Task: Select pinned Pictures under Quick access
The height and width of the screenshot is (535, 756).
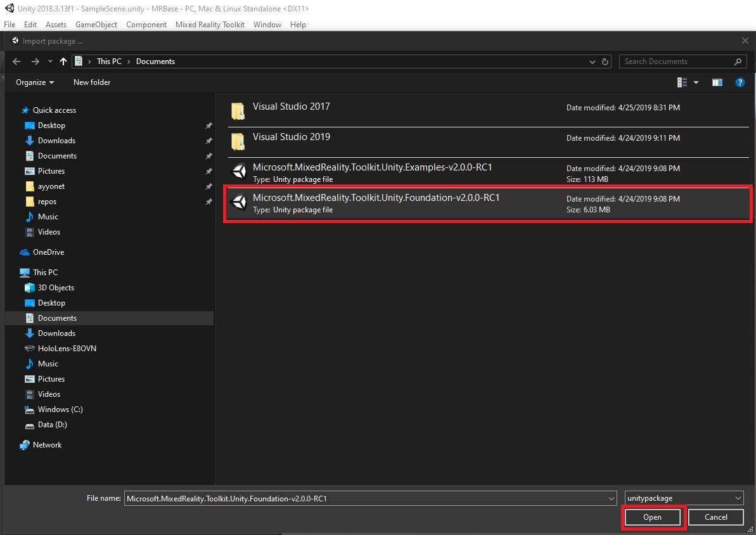Action: [x=45, y=171]
